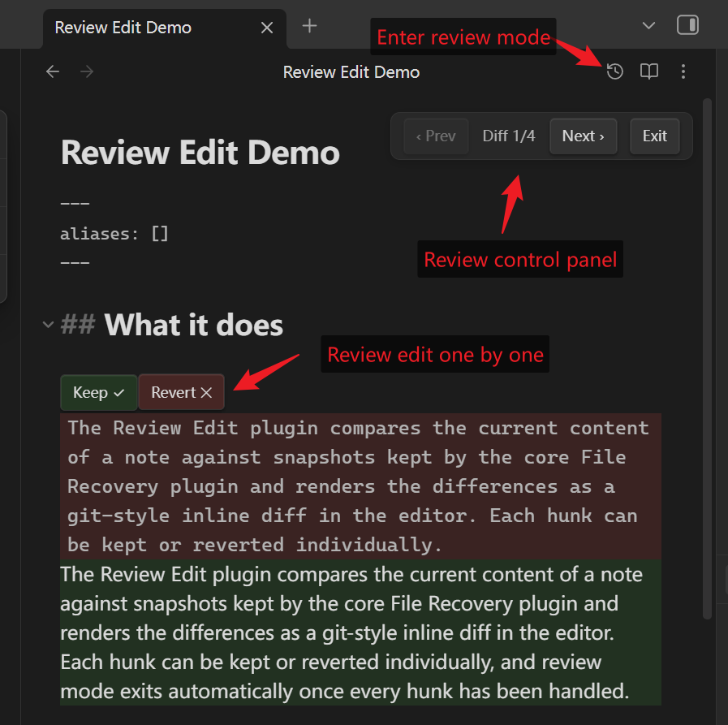Viewport: 728px width, 725px height.
Task: Place cursor on the aliases: [] line
Action: click(x=114, y=234)
